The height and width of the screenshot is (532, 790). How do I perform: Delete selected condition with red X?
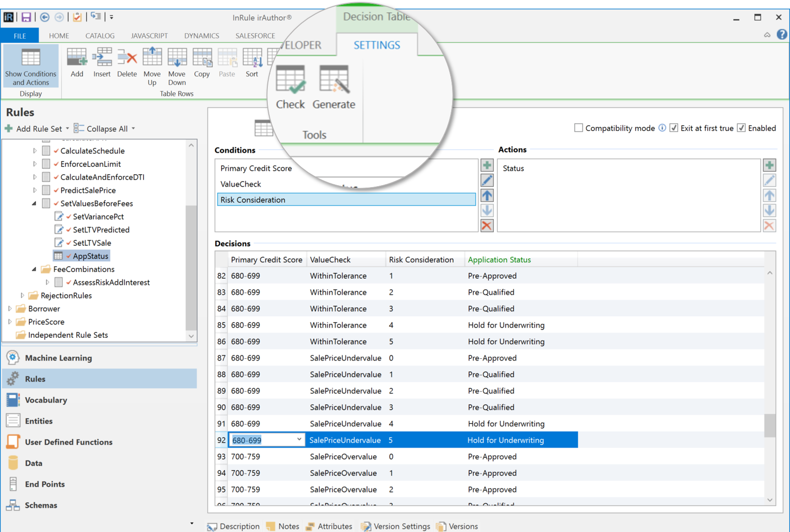(487, 225)
